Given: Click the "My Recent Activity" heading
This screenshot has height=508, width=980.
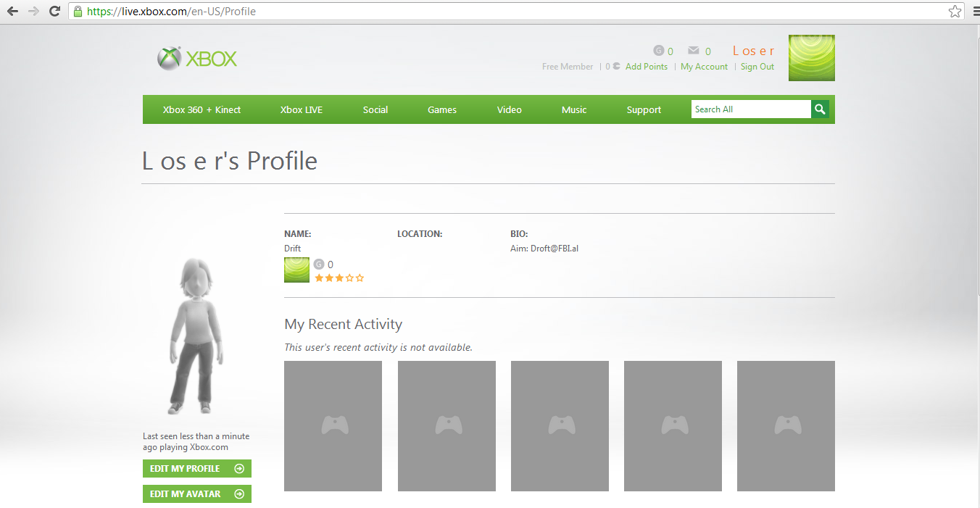Looking at the screenshot, I should [x=344, y=324].
